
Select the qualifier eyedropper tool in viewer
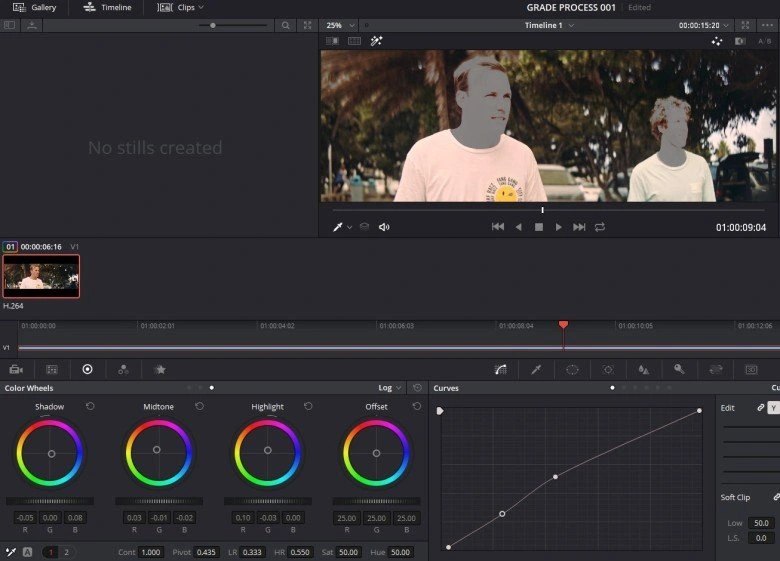click(338, 227)
